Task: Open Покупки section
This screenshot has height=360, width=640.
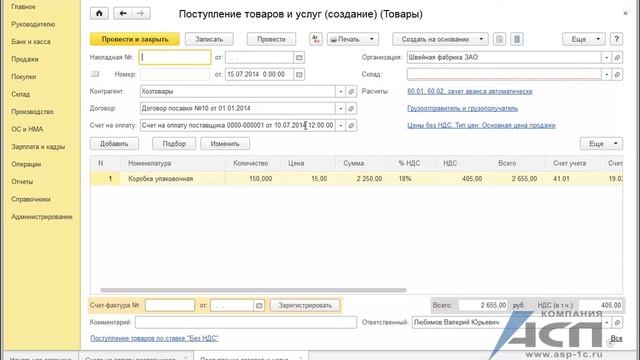Action: click(x=24, y=77)
